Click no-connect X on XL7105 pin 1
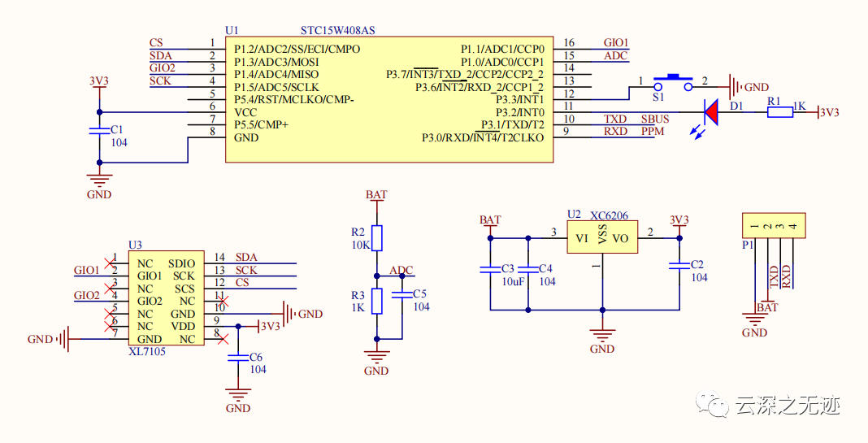The width and height of the screenshot is (868, 443). coord(110,263)
